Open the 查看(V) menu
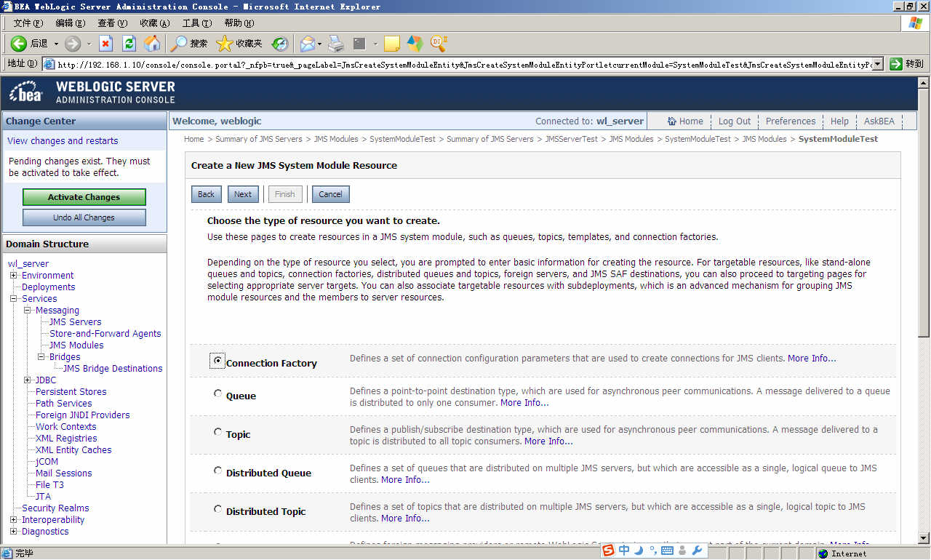Screen dimensions: 931x560 (x=112, y=23)
